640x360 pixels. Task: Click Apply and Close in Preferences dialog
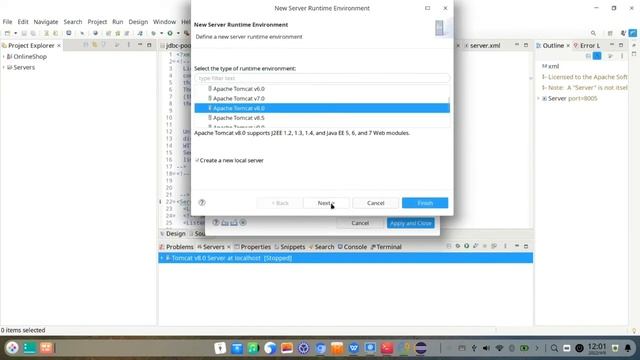click(x=411, y=223)
